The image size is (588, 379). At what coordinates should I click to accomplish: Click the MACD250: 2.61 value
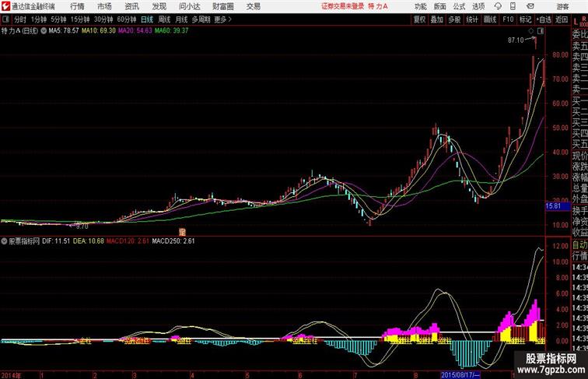click(173, 241)
